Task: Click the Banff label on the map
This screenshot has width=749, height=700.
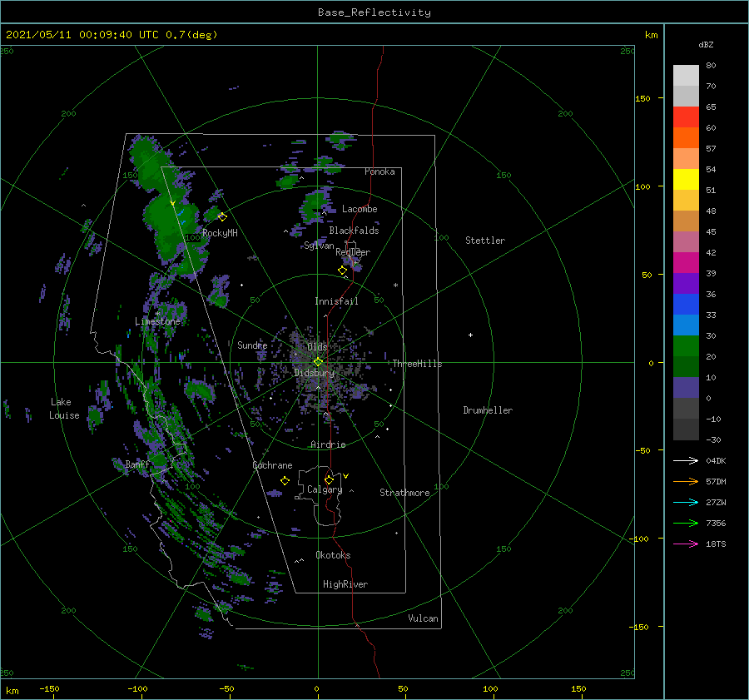Action: pos(137,464)
